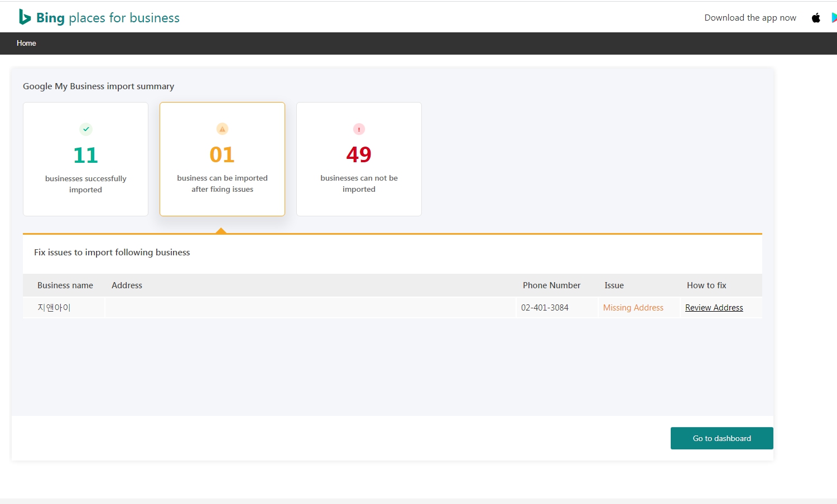Click the Go to dashboard button
This screenshot has width=837, height=504.
coord(721,438)
